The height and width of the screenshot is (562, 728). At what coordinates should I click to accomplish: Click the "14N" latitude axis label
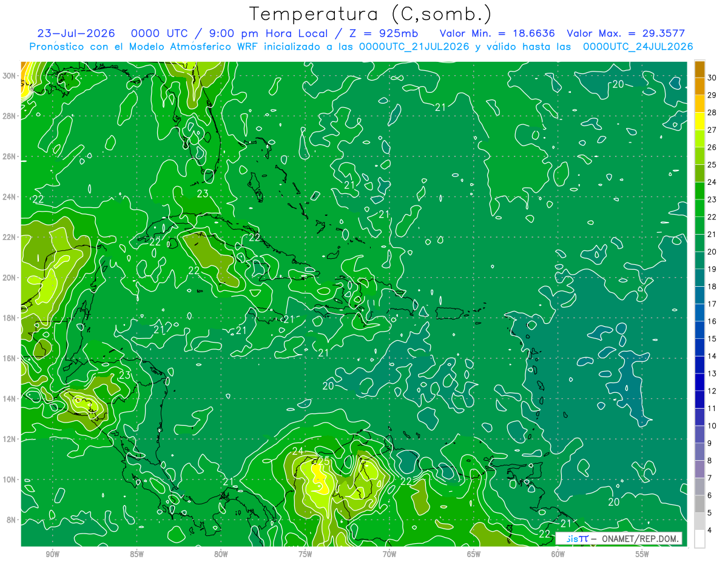[x=9, y=398]
